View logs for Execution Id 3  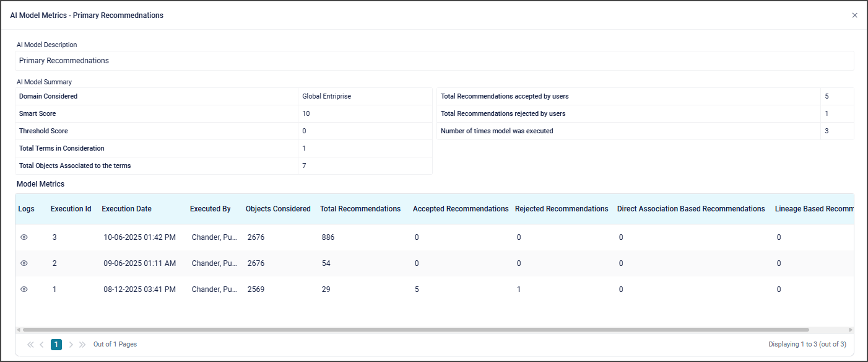[24, 237]
